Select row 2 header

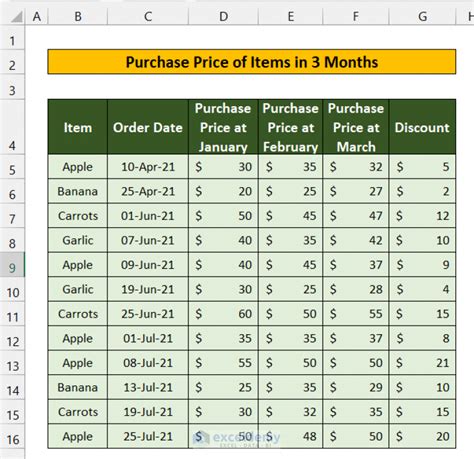click(x=12, y=62)
